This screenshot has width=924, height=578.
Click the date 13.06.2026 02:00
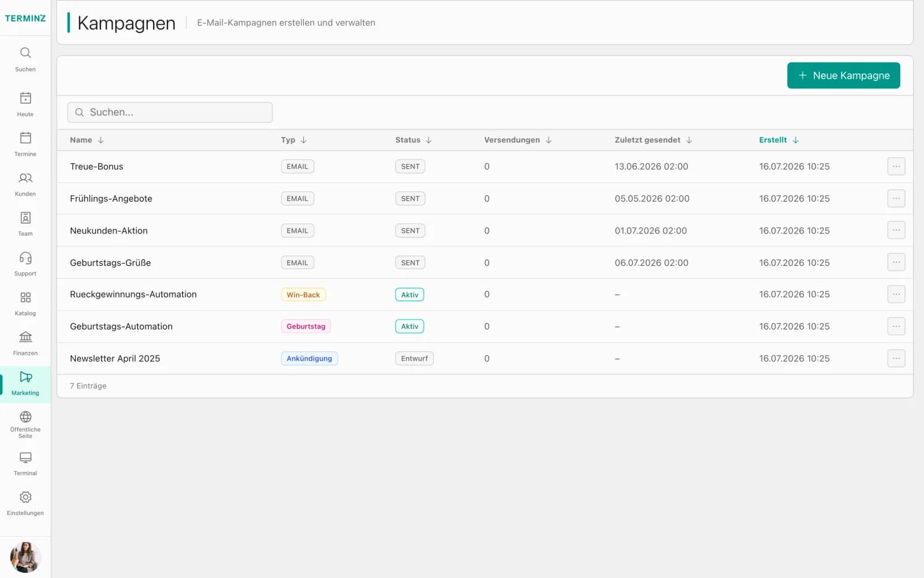point(651,166)
